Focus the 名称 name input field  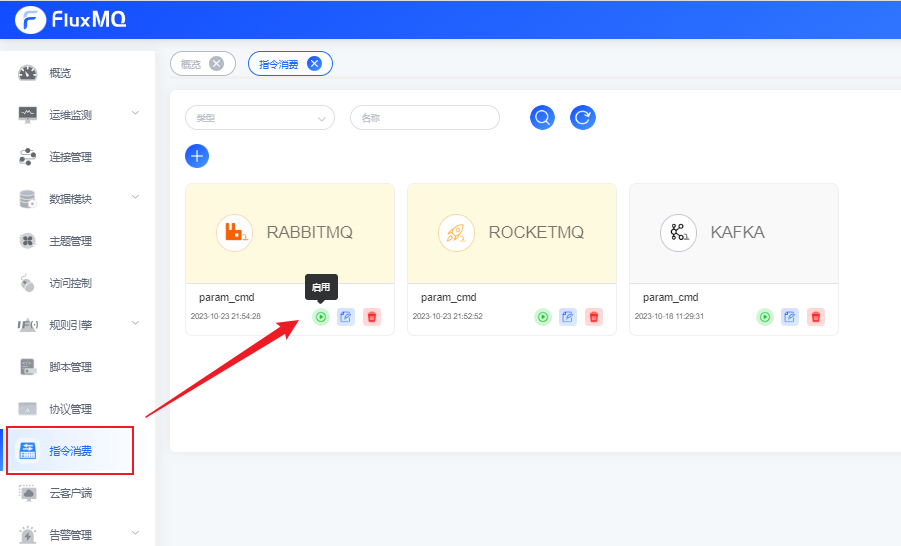[425, 118]
